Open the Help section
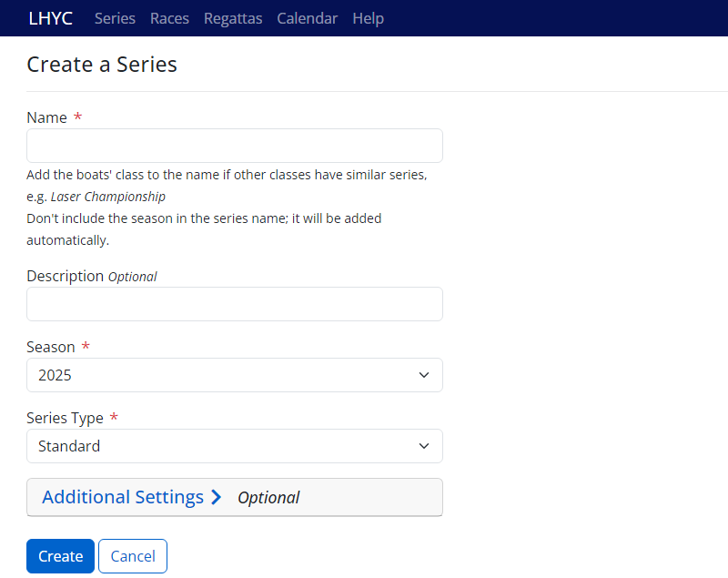 [x=368, y=17]
